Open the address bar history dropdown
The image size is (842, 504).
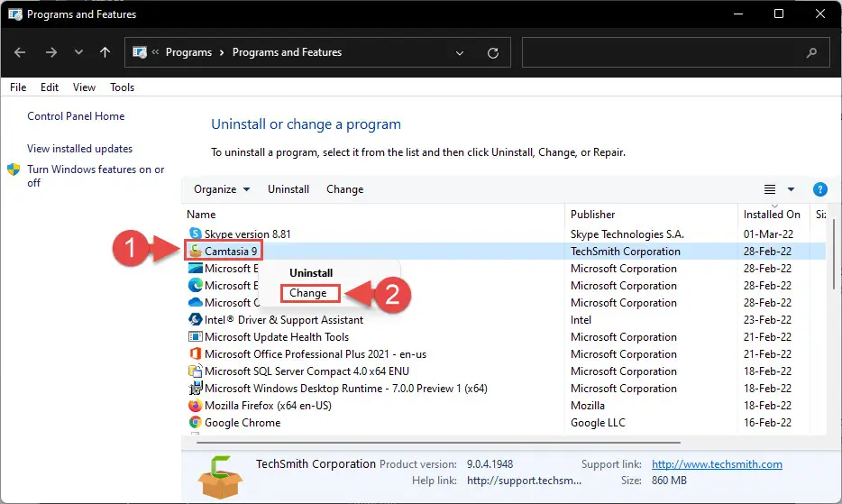click(460, 52)
